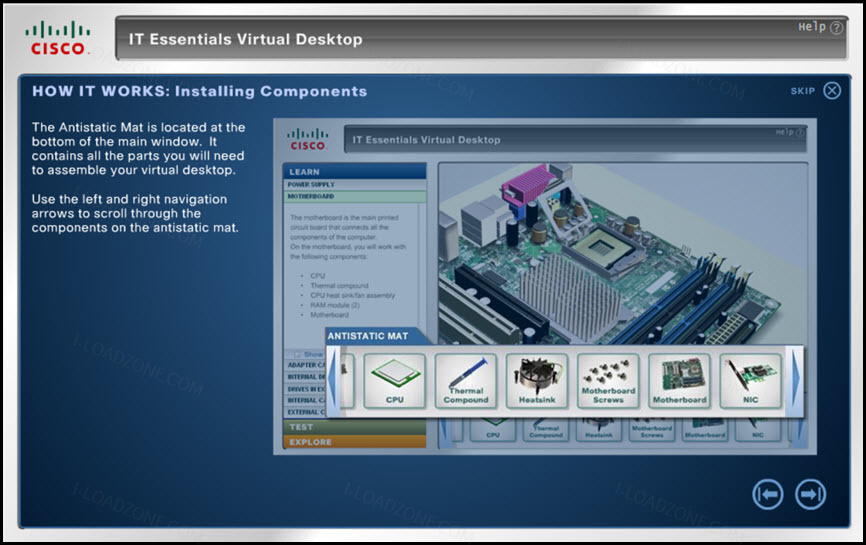Select the DRIVES IN EX… list entry

305,389
